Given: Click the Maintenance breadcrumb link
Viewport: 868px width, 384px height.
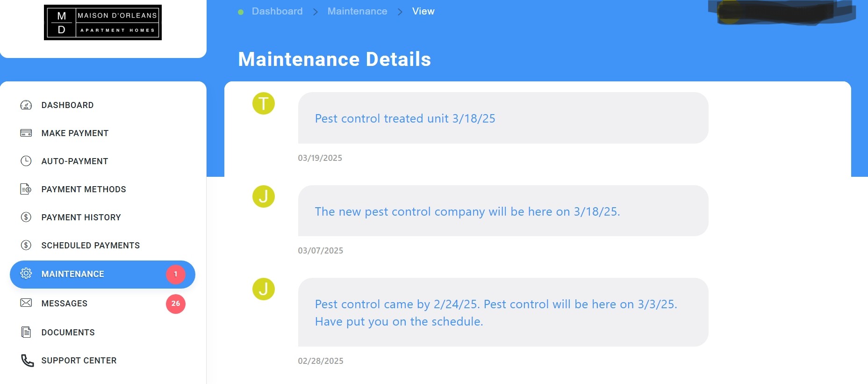Looking at the screenshot, I should pyautogui.click(x=357, y=11).
